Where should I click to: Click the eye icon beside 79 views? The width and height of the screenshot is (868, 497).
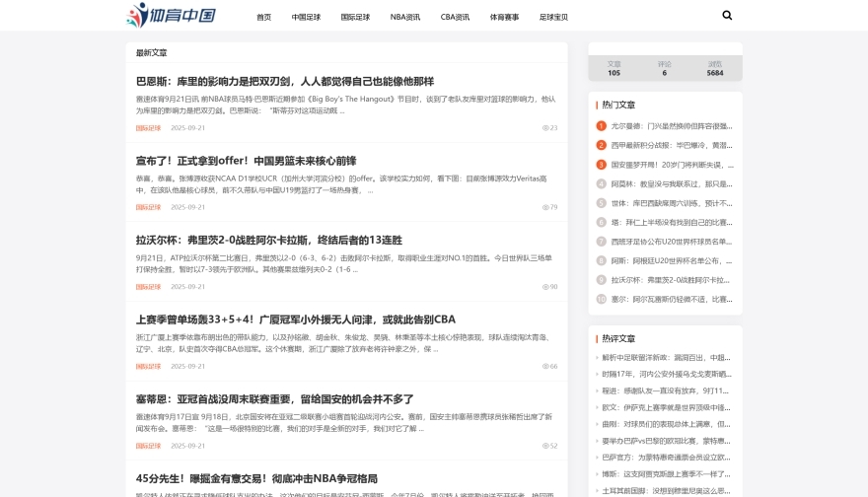545,207
